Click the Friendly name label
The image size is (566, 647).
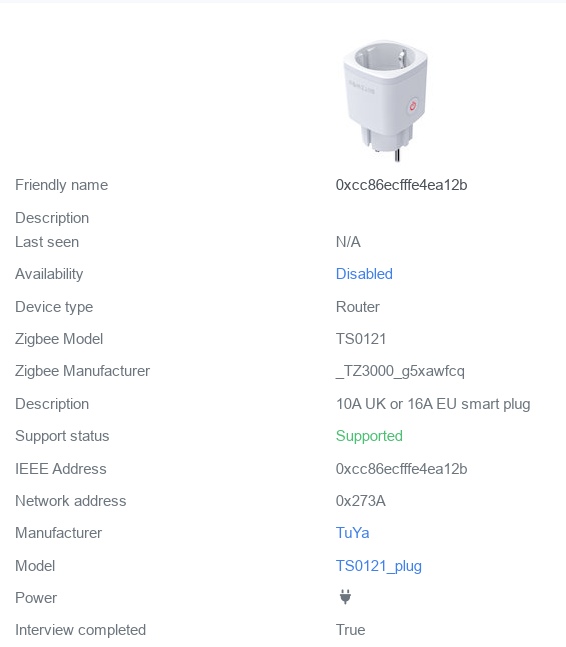61,185
